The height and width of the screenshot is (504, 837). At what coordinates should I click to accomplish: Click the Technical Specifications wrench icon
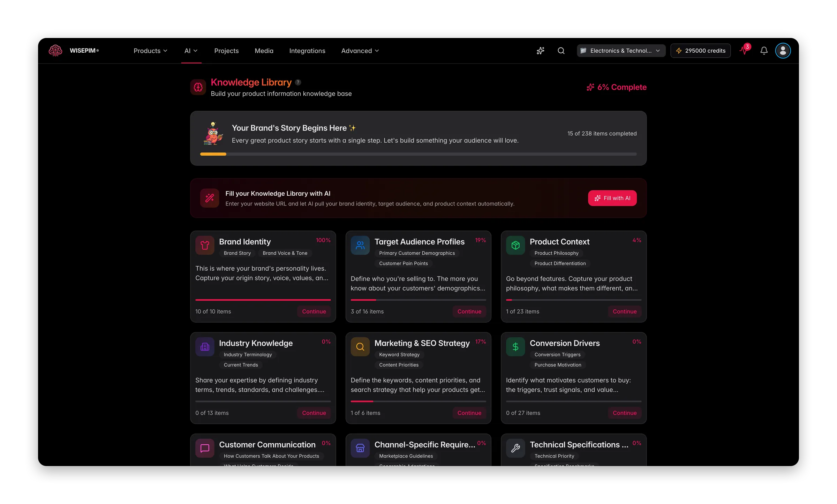(x=515, y=448)
